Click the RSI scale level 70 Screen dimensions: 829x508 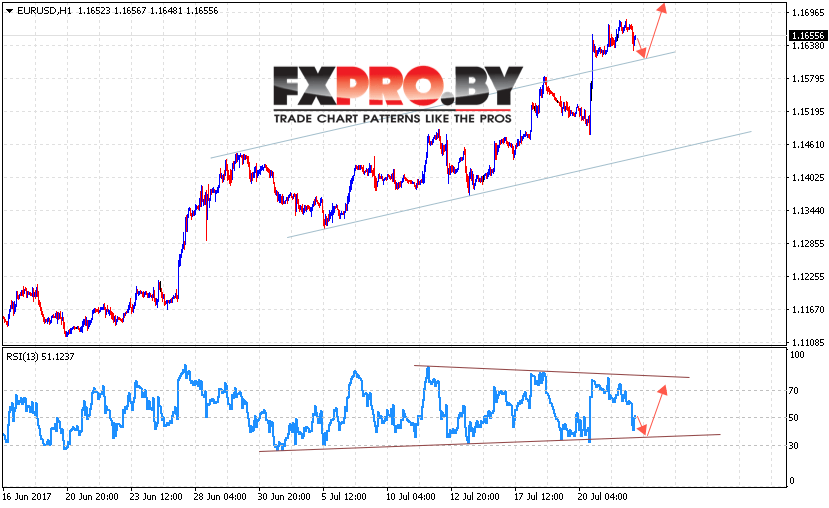tap(794, 391)
